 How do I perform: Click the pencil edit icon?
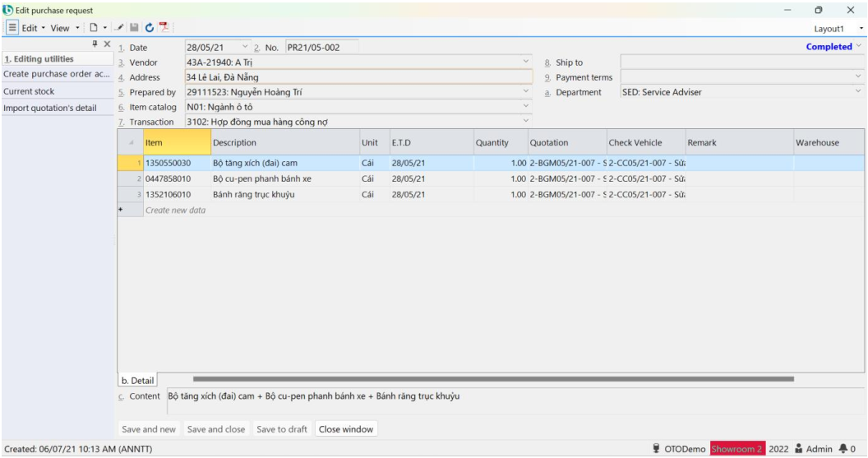click(x=118, y=28)
